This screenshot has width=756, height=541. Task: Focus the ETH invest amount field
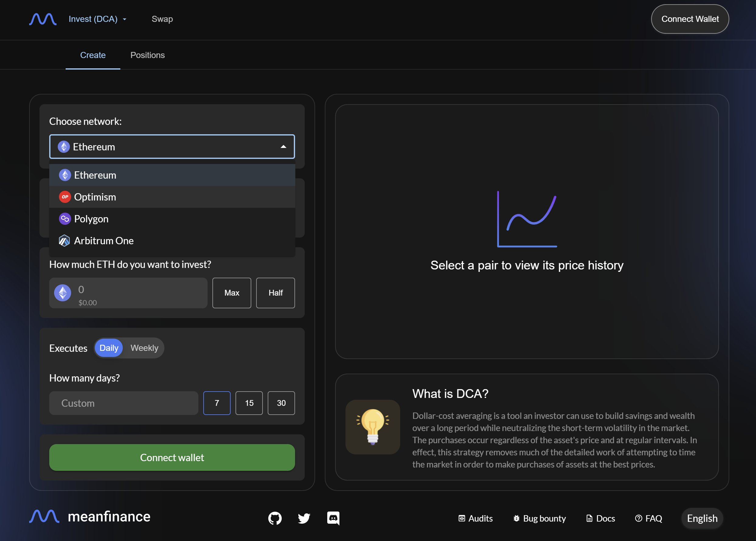click(x=128, y=293)
